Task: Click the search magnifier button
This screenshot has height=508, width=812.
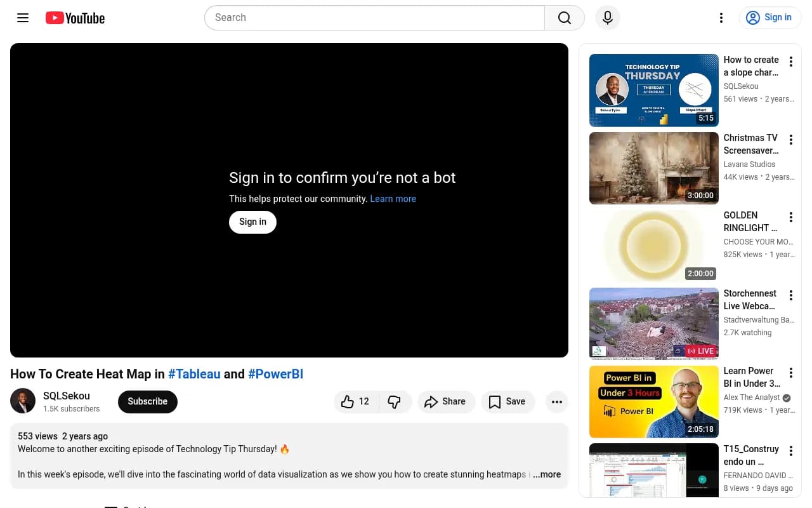Action: click(x=564, y=18)
